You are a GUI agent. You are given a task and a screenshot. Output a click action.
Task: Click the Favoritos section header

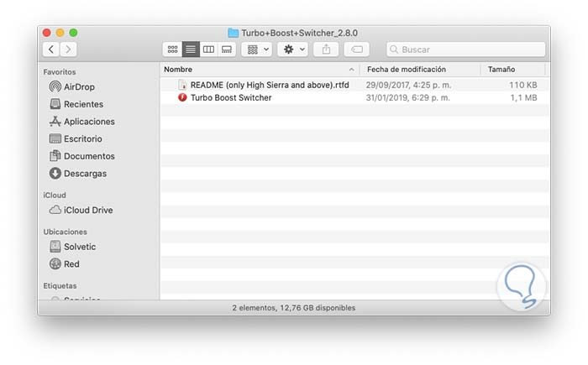pyautogui.click(x=60, y=72)
